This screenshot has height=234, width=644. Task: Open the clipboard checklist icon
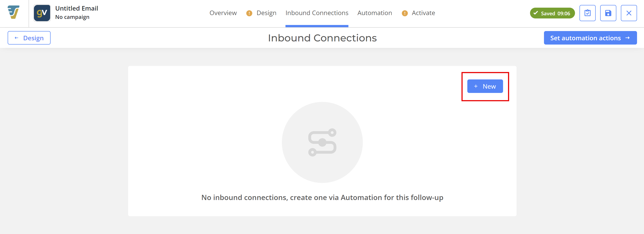pyautogui.click(x=588, y=13)
